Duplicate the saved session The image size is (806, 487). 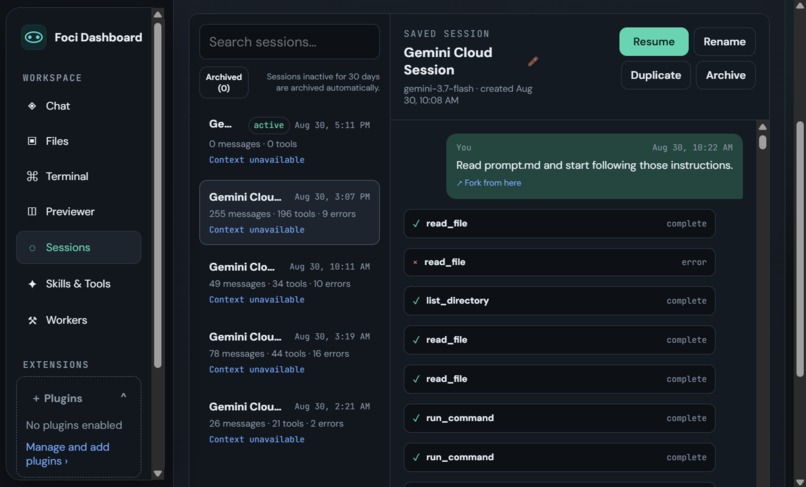point(655,75)
